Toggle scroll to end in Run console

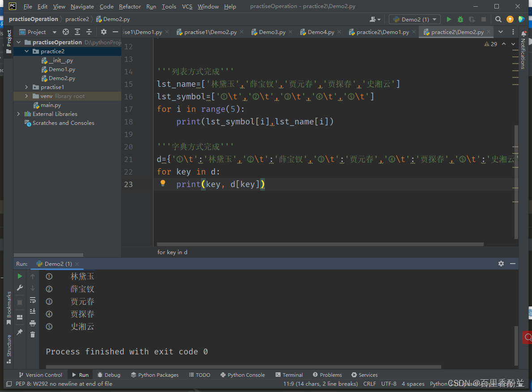[33, 311]
